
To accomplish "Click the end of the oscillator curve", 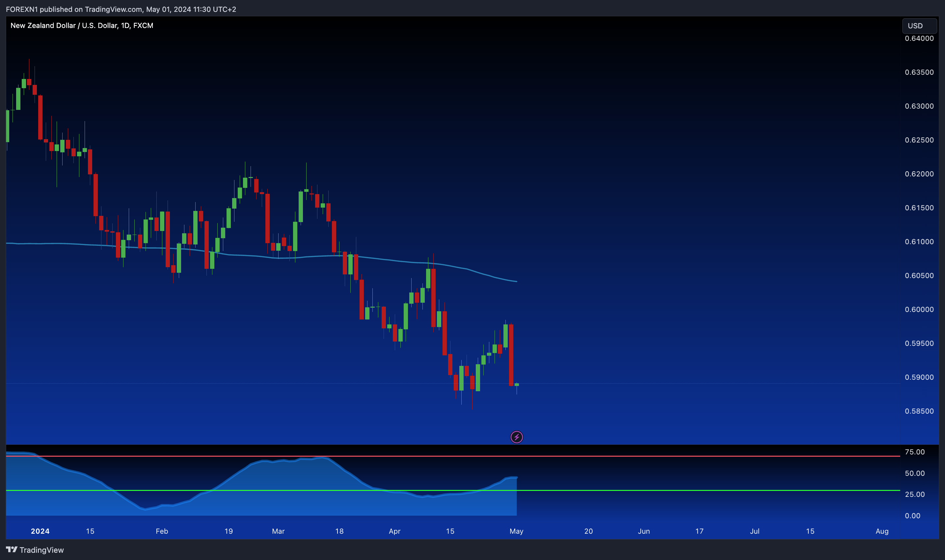I will click(x=516, y=477).
